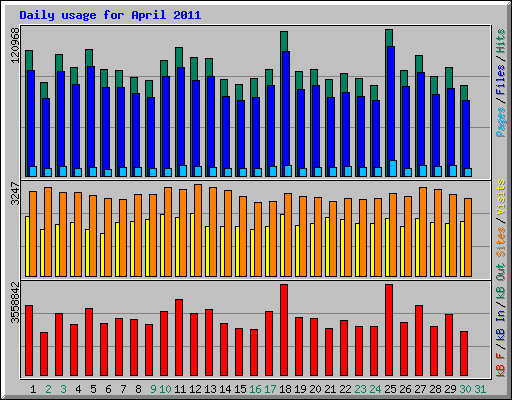Click the 'Daily usage for April 2011' title
This screenshot has width=512, height=400.
tap(110, 15)
